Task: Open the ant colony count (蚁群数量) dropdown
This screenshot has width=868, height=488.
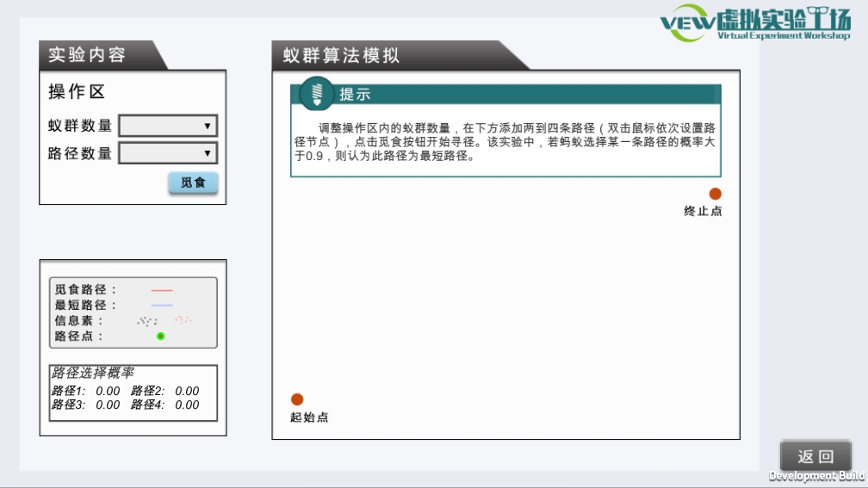Action: point(167,126)
